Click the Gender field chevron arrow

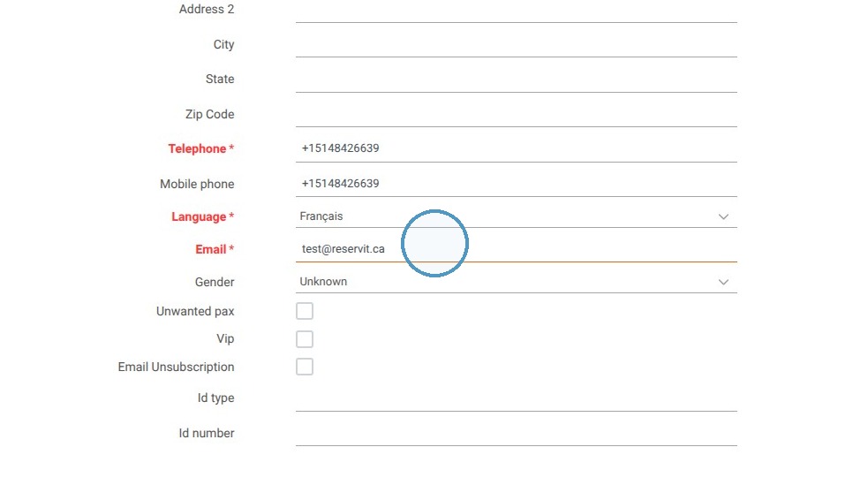click(x=723, y=282)
